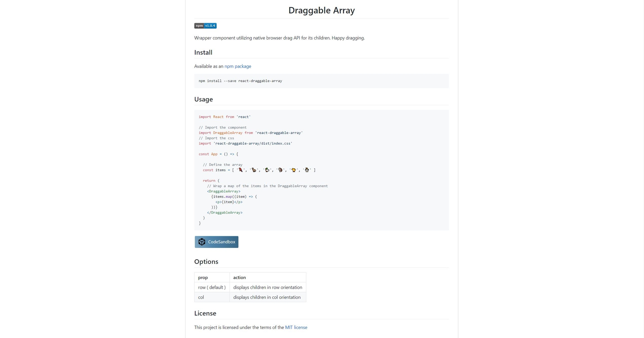Image resolution: width=644 pixels, height=338 pixels.
Task: Select the Install section heading
Action: pos(203,52)
